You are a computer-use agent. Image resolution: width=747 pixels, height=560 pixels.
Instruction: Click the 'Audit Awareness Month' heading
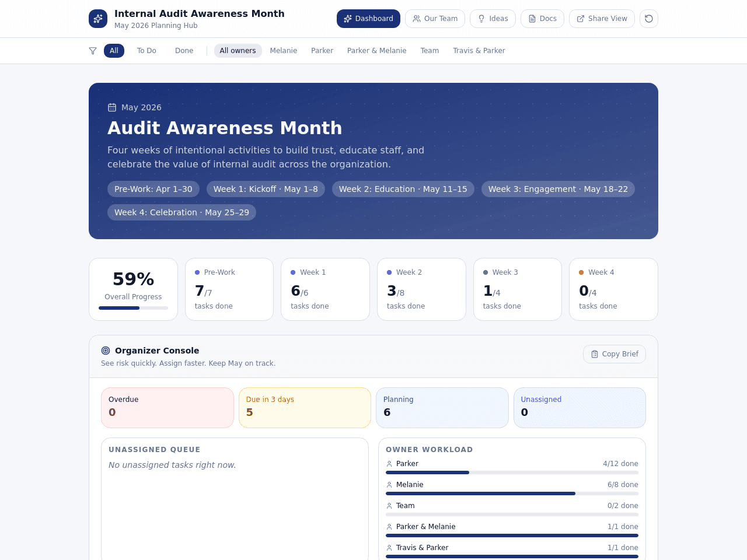(x=225, y=128)
